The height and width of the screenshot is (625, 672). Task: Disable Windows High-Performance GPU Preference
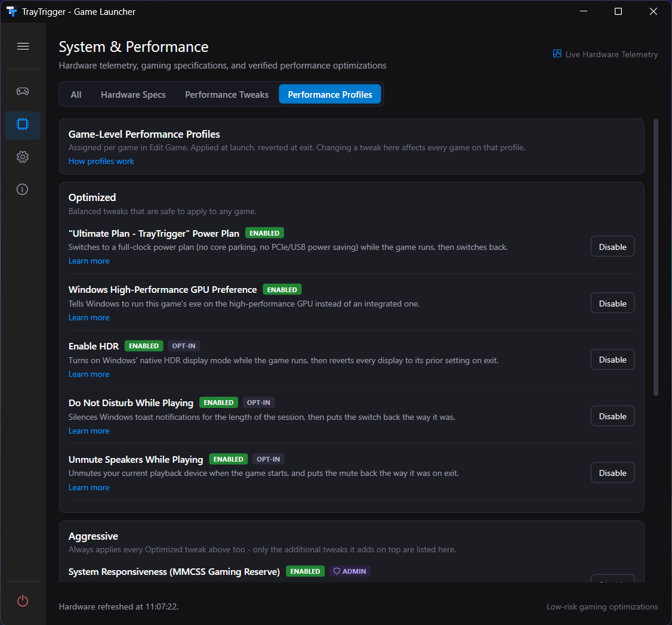pyautogui.click(x=612, y=304)
